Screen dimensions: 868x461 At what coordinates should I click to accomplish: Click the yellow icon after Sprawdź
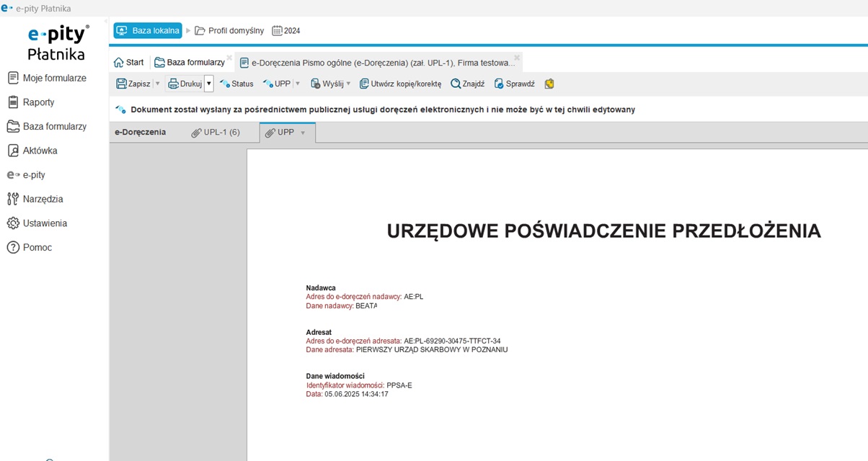click(549, 84)
